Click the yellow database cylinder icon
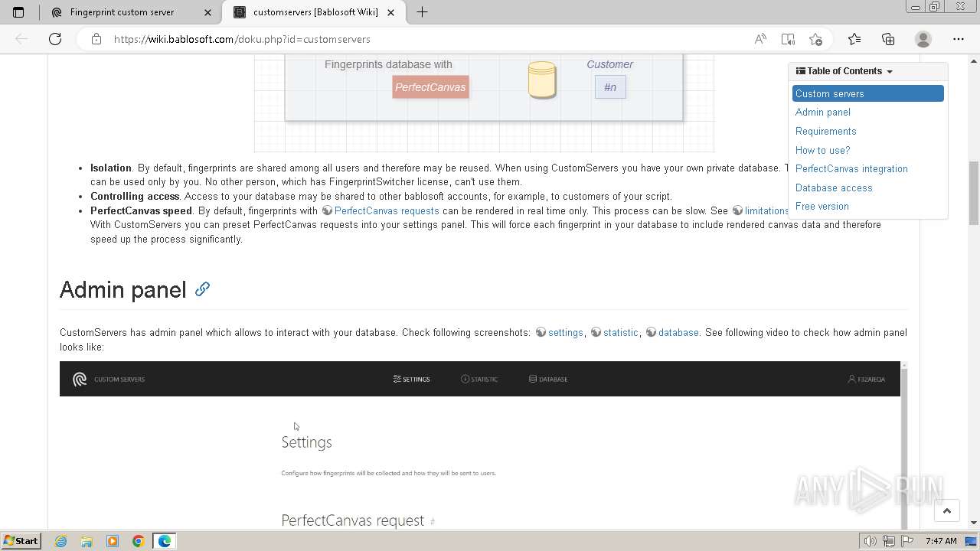980x551 pixels. (x=542, y=81)
